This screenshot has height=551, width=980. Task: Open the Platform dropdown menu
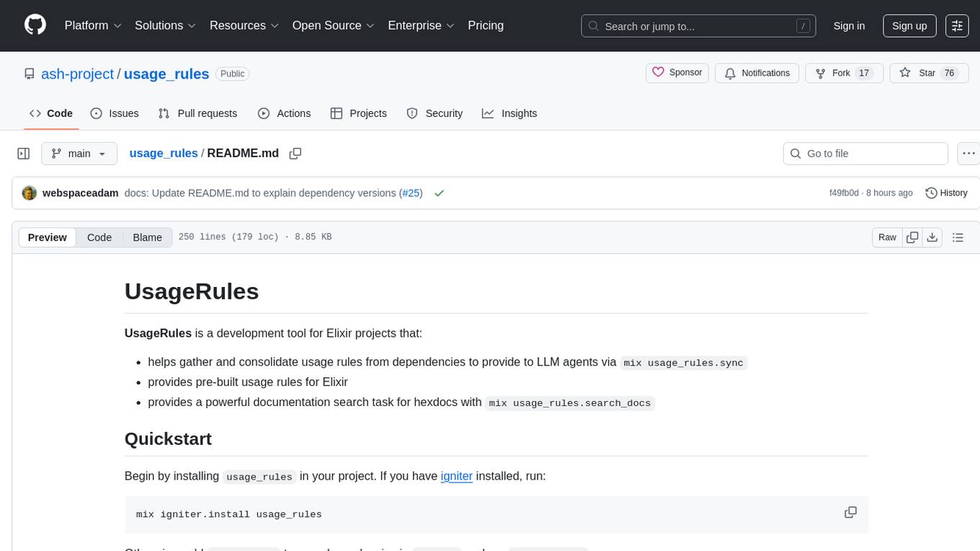click(93, 25)
